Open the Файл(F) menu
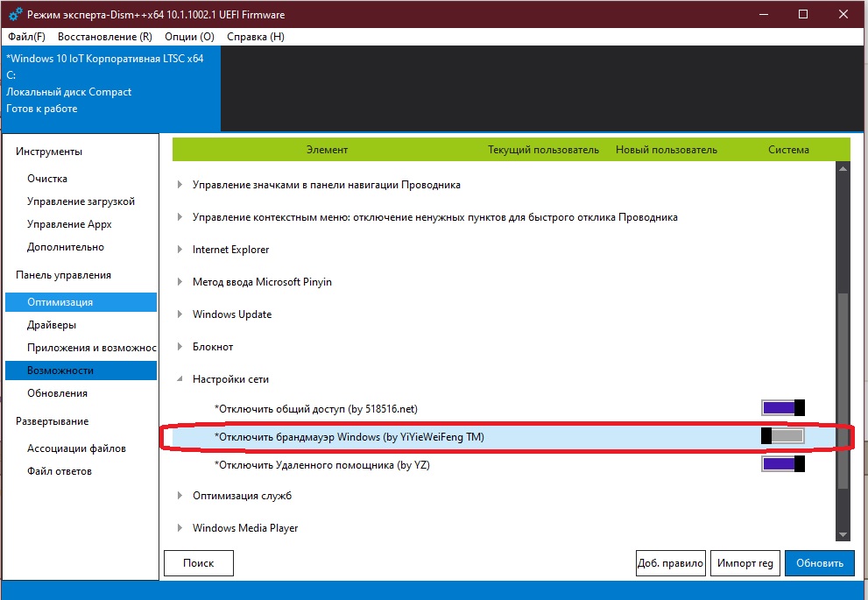868x600 pixels. (26, 37)
